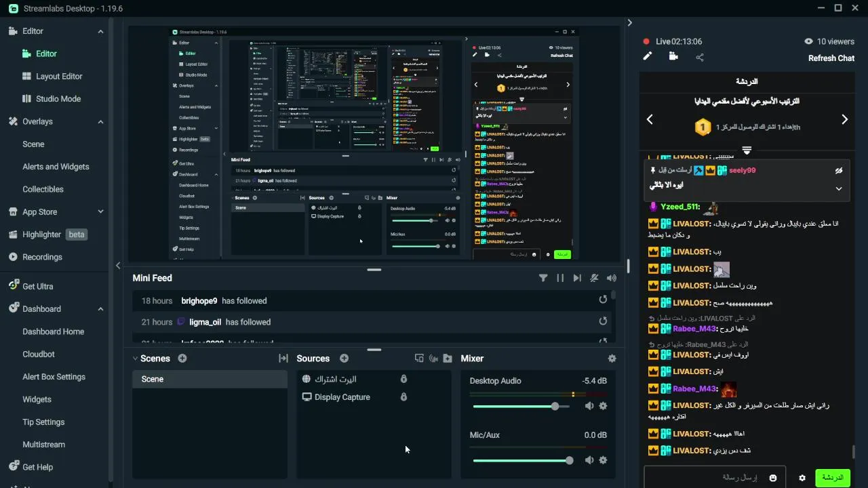Viewport: 868px width, 488px height.
Task: Toggle lock on the البرت اشتراك source
Action: click(403, 379)
